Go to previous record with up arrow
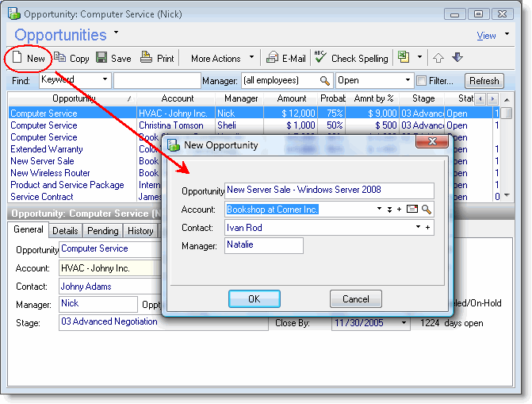Viewport: 532px width, 404px height. [x=438, y=58]
